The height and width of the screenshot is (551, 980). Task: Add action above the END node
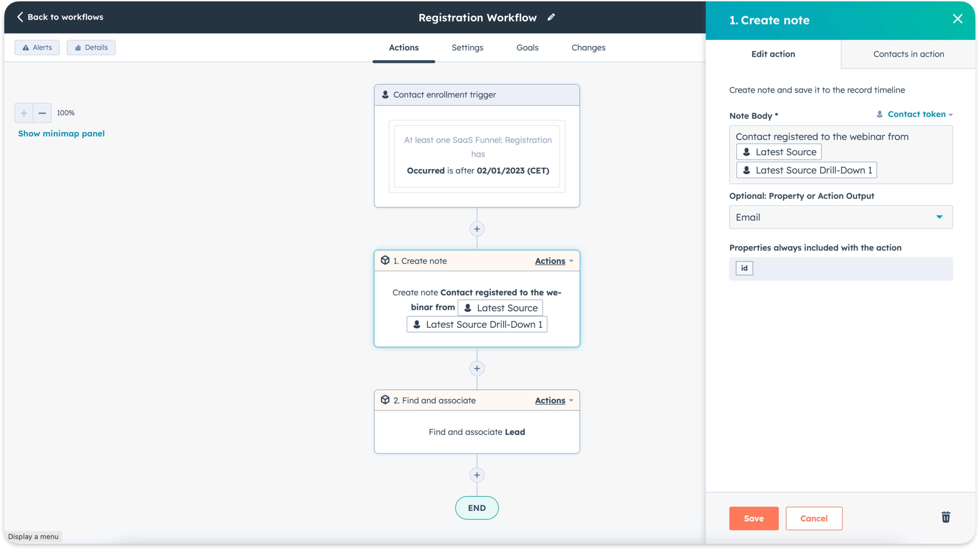pyautogui.click(x=477, y=475)
